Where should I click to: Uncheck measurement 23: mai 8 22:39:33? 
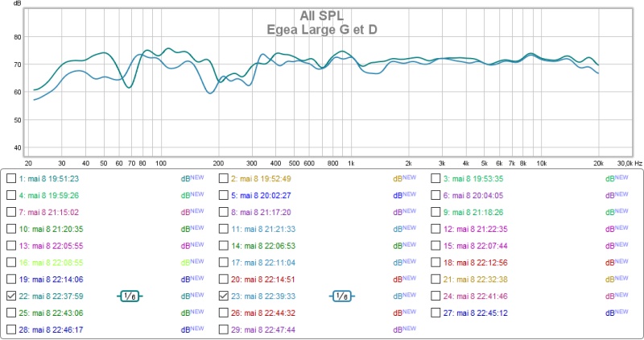tap(224, 296)
